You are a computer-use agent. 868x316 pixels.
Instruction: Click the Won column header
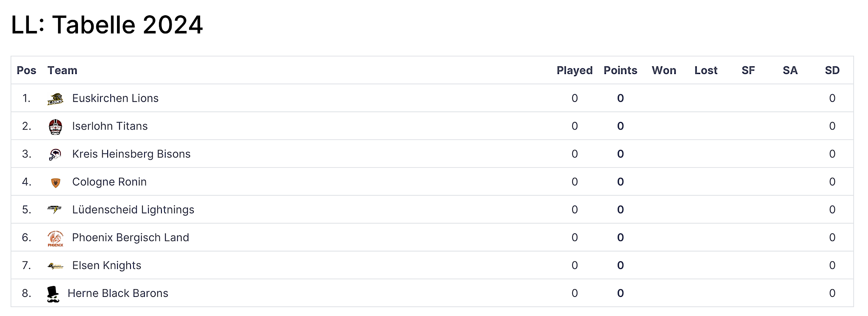[664, 70]
